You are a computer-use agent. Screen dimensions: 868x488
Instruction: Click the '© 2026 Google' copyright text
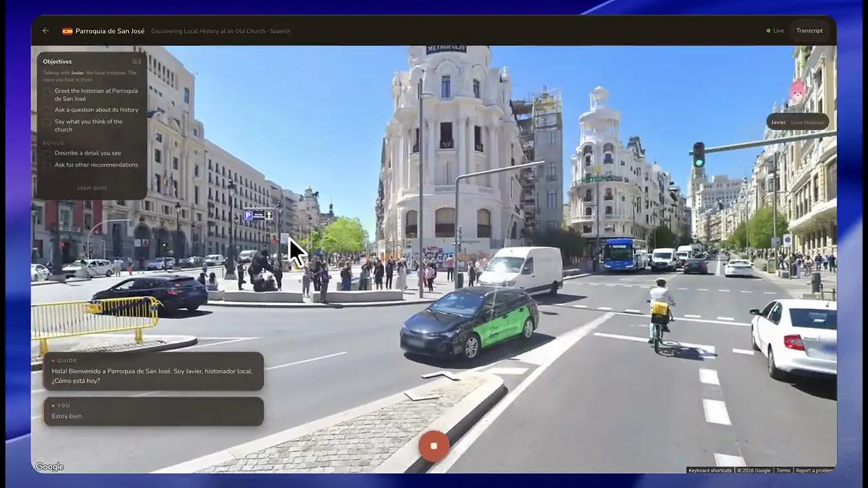pyautogui.click(x=754, y=470)
